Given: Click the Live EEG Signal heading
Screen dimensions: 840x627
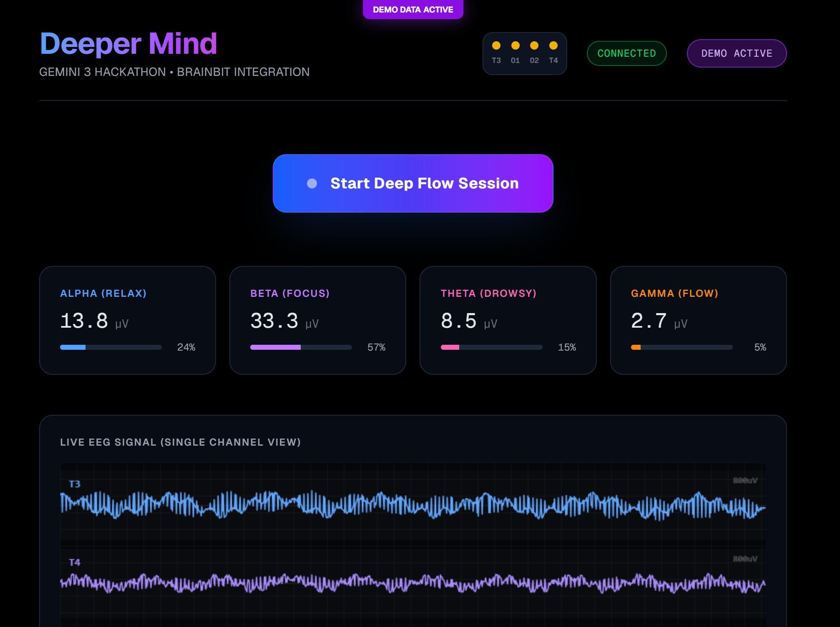Looking at the screenshot, I should click(180, 442).
